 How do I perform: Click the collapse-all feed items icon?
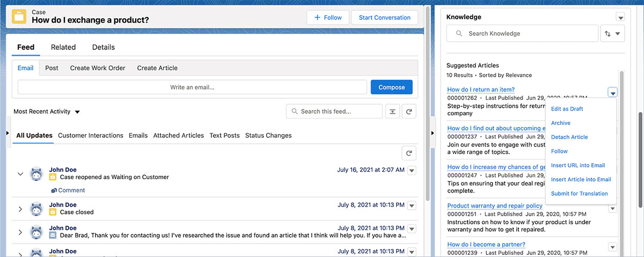392,112
